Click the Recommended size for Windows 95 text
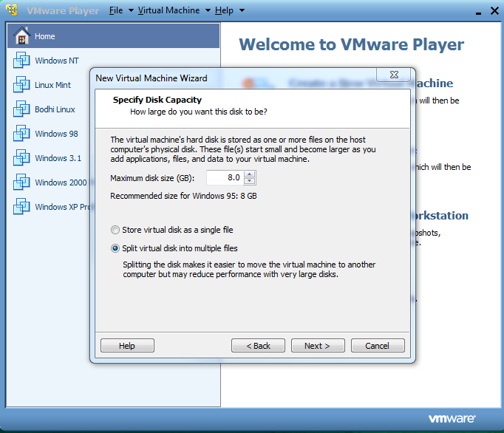 (x=183, y=196)
